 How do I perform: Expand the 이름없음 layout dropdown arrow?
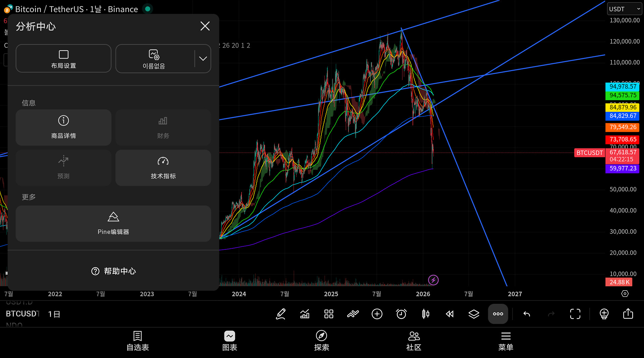pos(203,59)
